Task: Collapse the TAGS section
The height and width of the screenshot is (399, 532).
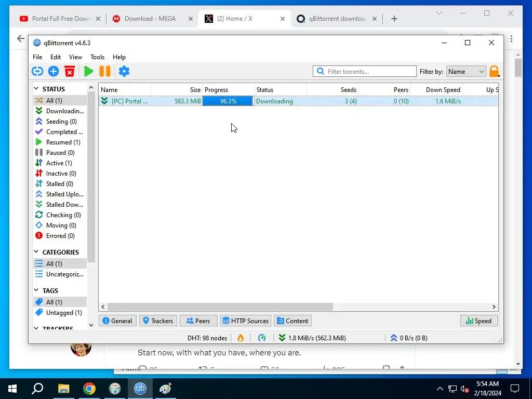Action: click(36, 290)
